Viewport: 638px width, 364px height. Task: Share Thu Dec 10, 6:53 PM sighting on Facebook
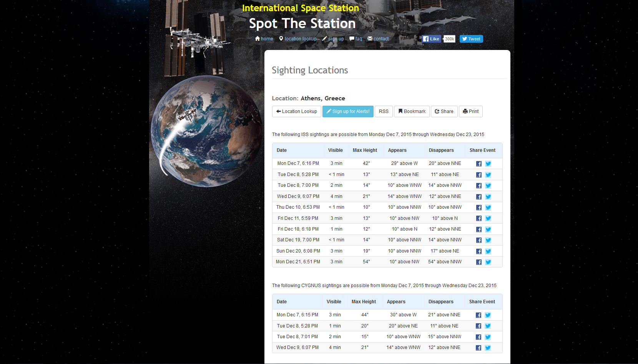(479, 208)
